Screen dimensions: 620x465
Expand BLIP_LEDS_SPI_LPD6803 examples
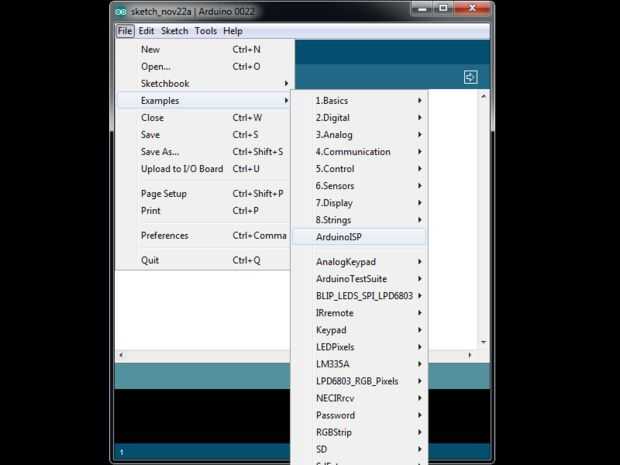click(x=359, y=295)
